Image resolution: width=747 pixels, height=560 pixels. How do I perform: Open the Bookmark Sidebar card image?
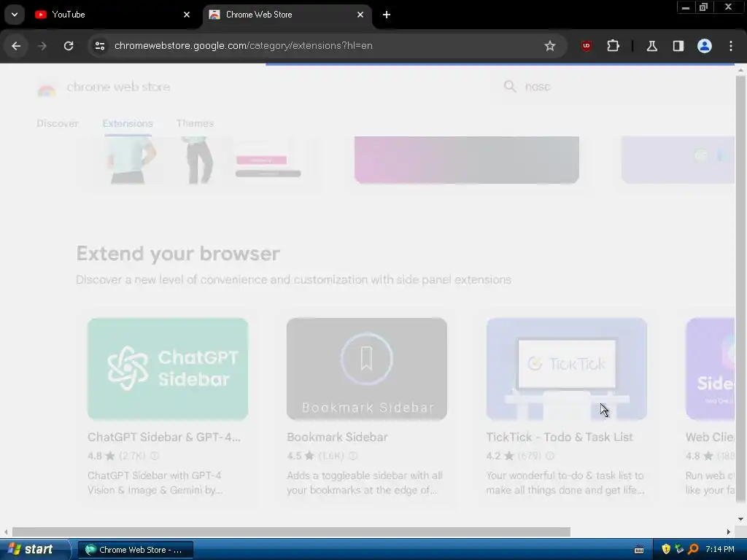pyautogui.click(x=367, y=369)
